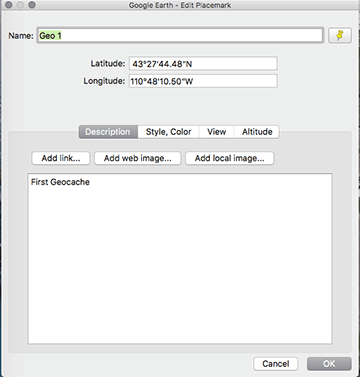Viewport: 360px width, 377px height.
Task: Go to the Altitude tab
Action: [257, 132]
